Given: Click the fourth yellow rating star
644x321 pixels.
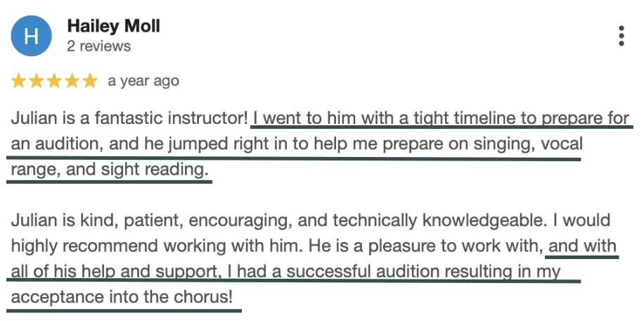Looking at the screenshot, I should click(72, 81).
